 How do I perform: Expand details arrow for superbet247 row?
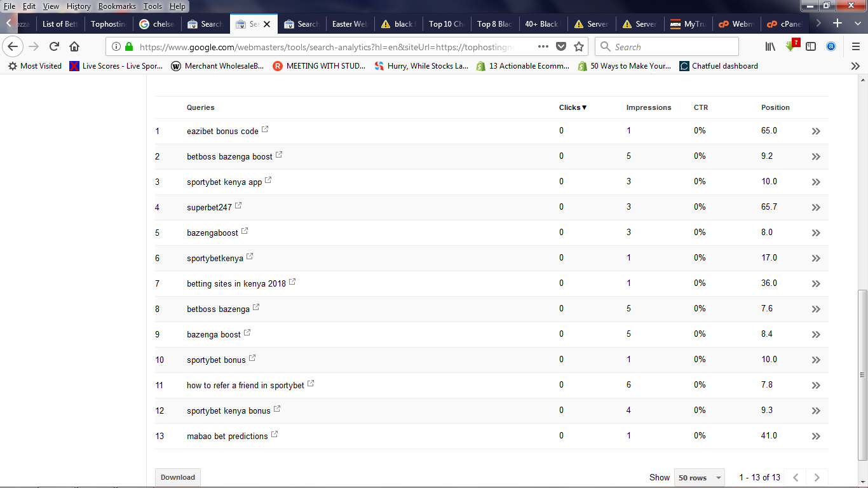click(x=816, y=207)
